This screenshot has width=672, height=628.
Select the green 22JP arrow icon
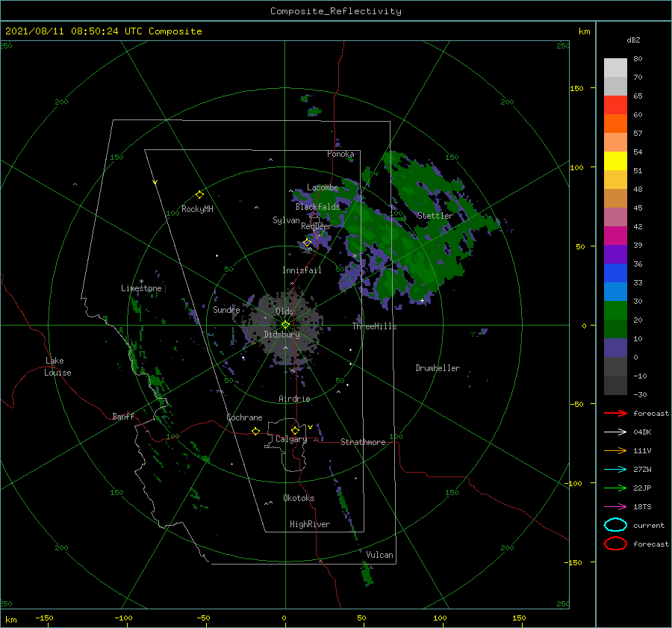coord(615,488)
